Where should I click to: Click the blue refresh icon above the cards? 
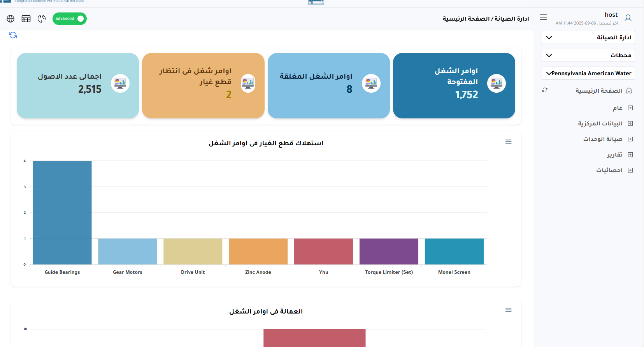pyautogui.click(x=13, y=35)
